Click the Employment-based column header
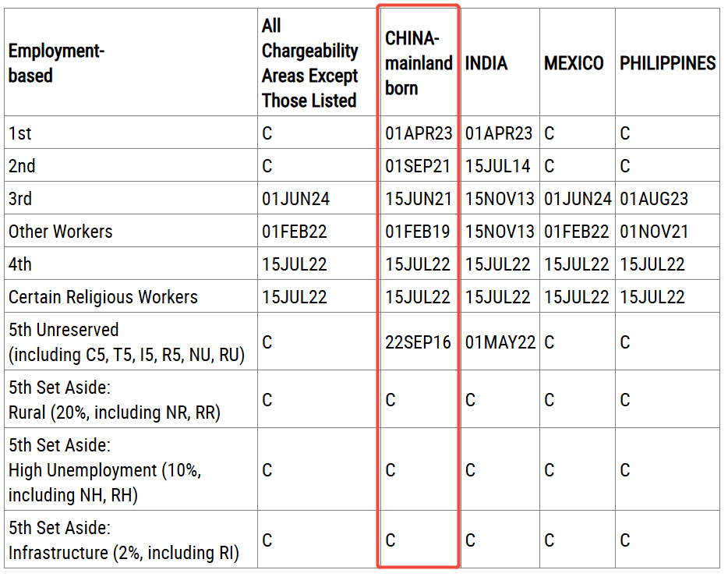The height and width of the screenshot is (577, 728). coord(56,63)
